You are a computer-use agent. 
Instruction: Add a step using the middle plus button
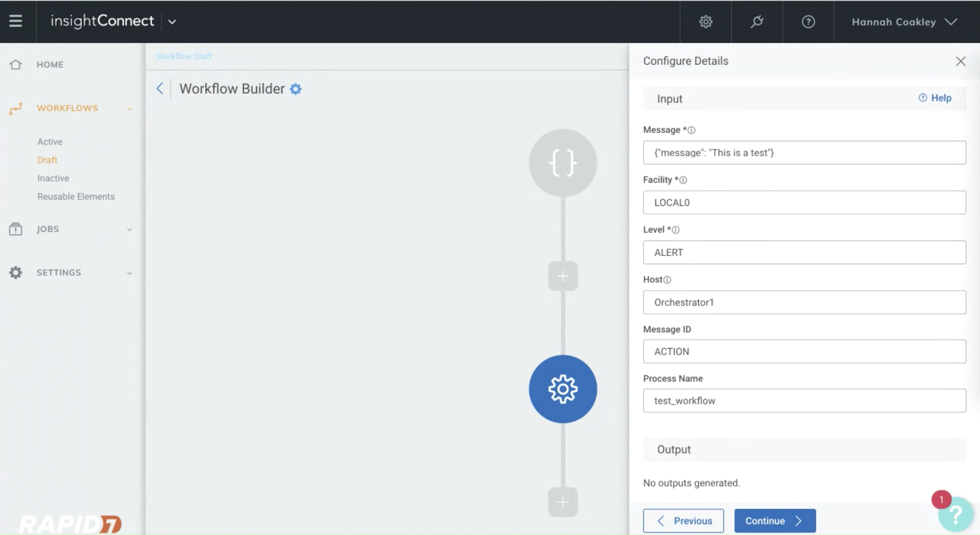563,276
